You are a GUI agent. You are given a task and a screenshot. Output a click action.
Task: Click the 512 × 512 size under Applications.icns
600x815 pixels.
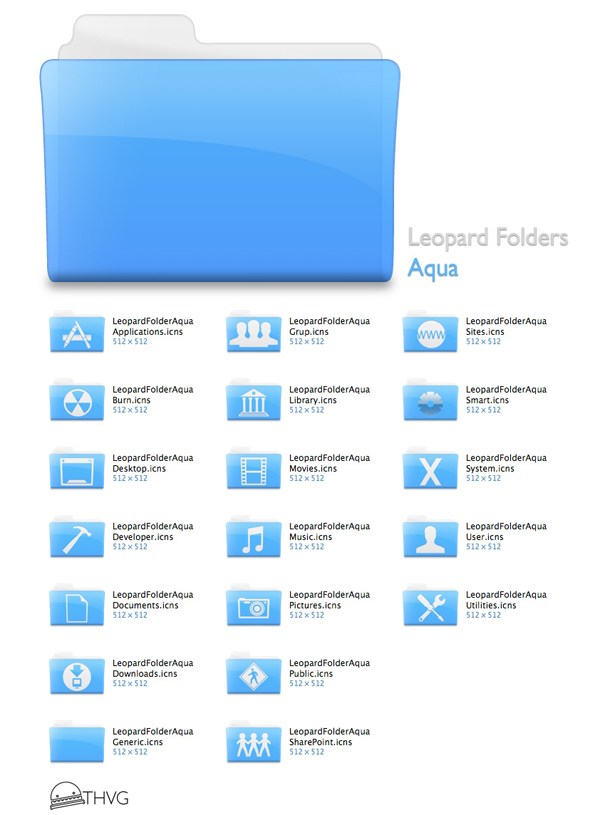pyautogui.click(x=130, y=341)
